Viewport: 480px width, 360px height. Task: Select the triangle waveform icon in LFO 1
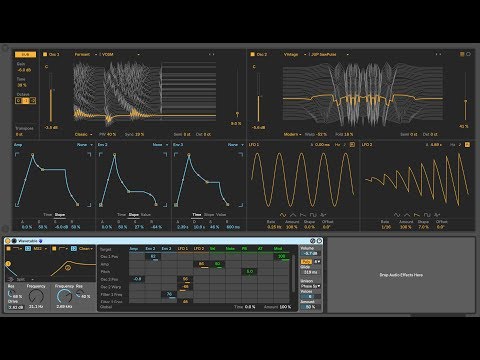click(293, 215)
